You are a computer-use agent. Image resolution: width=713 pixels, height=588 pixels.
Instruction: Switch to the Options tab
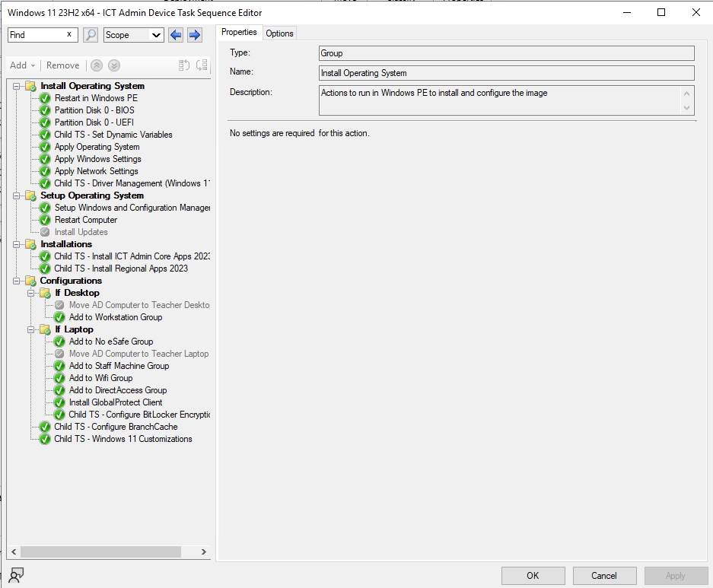pyautogui.click(x=279, y=33)
